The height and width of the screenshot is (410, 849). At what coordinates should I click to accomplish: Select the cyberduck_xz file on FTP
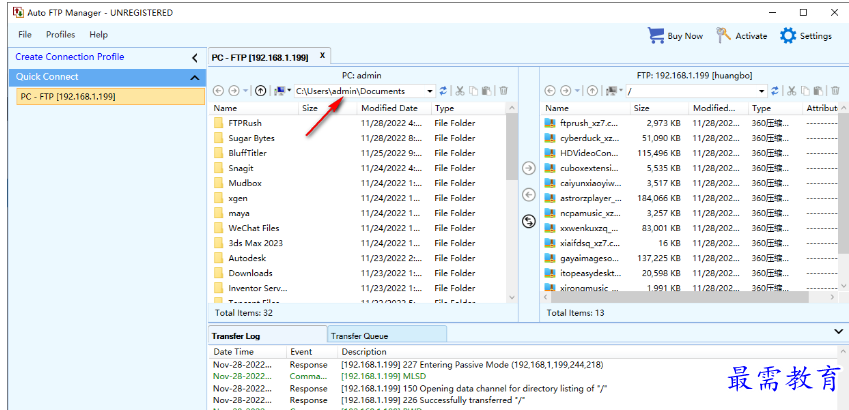(x=590, y=138)
